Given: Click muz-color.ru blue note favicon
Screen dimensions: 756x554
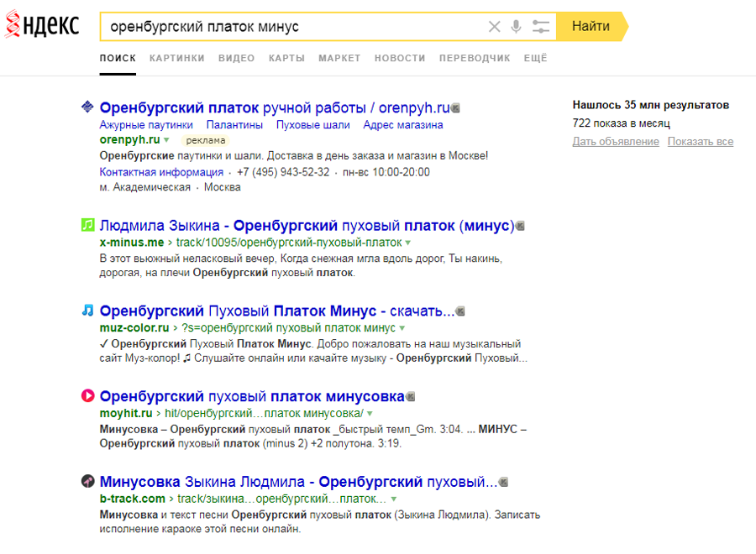Looking at the screenshot, I should (x=87, y=310).
